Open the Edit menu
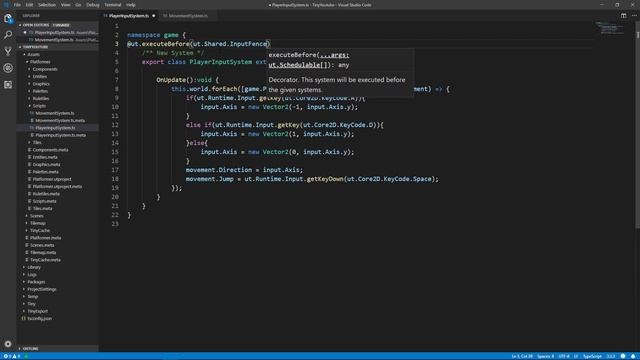The width and height of the screenshot is (640, 360). 29,5
